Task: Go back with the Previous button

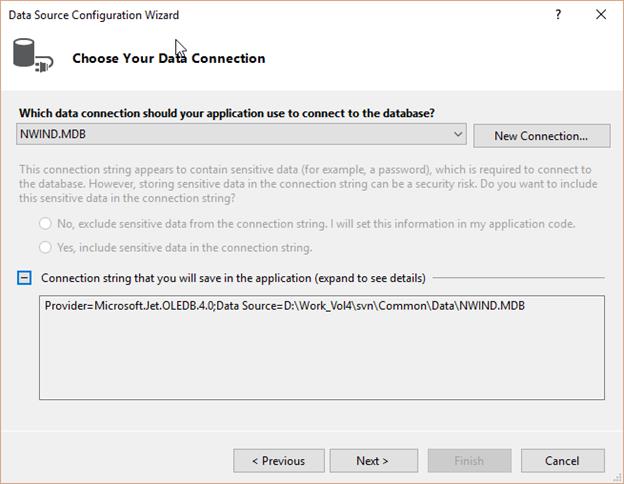Action: coord(279,461)
